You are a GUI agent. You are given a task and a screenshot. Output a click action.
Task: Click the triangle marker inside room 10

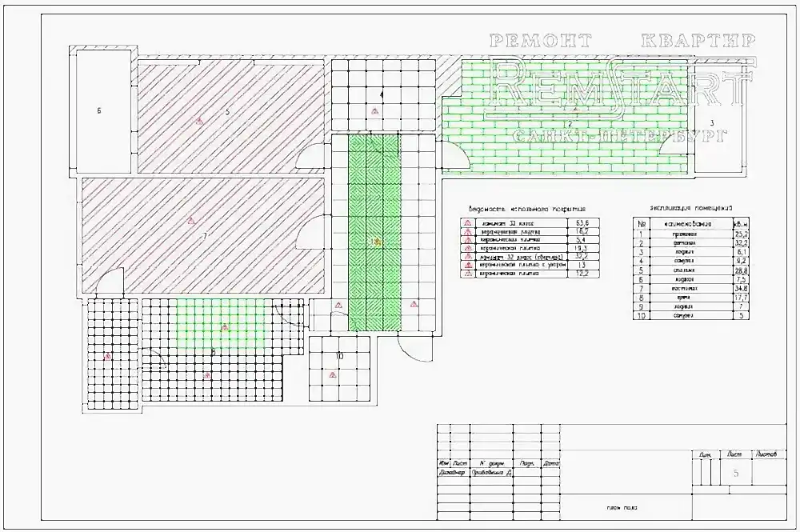pos(332,374)
